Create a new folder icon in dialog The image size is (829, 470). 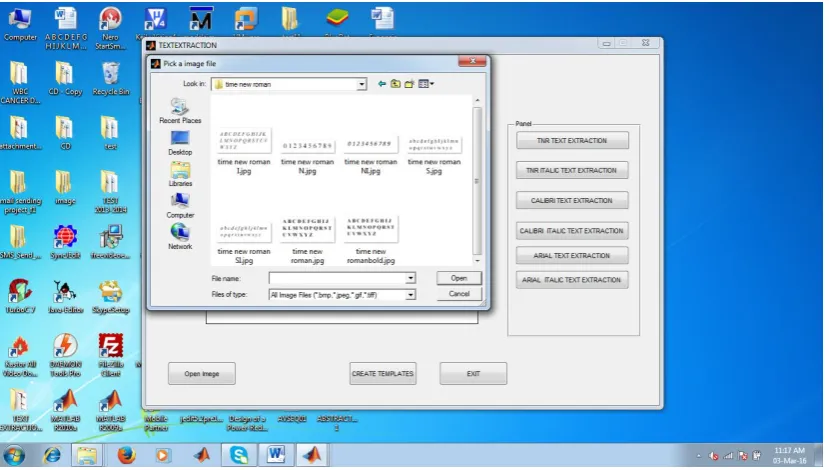tap(409, 84)
